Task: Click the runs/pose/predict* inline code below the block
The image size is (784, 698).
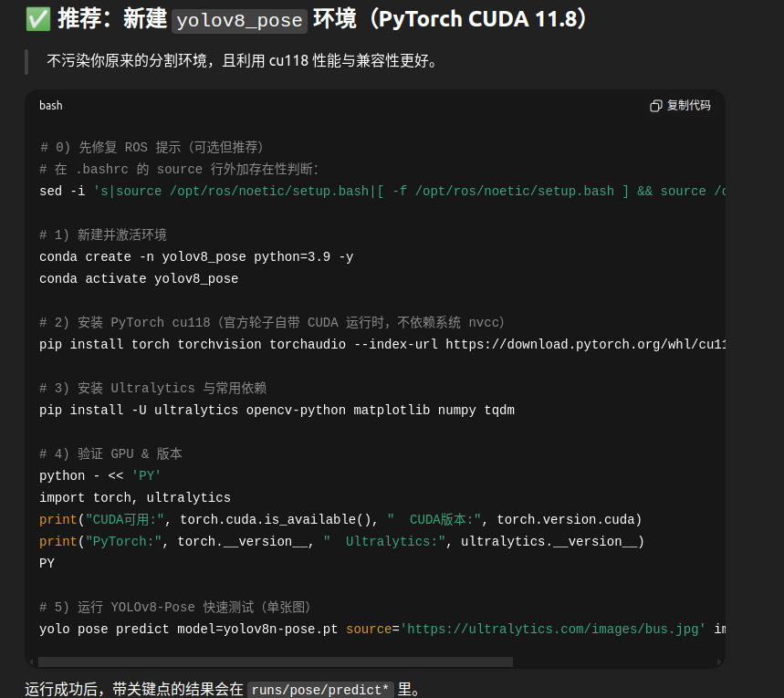Action: click(319, 691)
